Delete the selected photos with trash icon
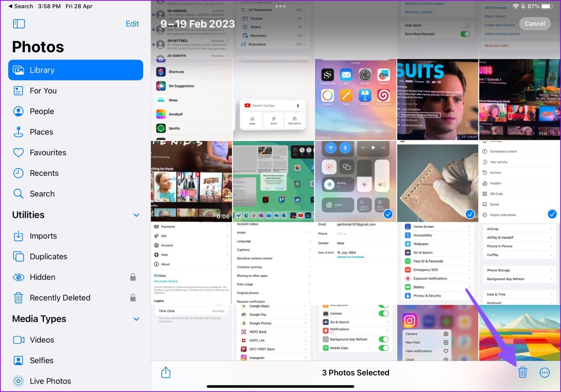 [x=523, y=372]
